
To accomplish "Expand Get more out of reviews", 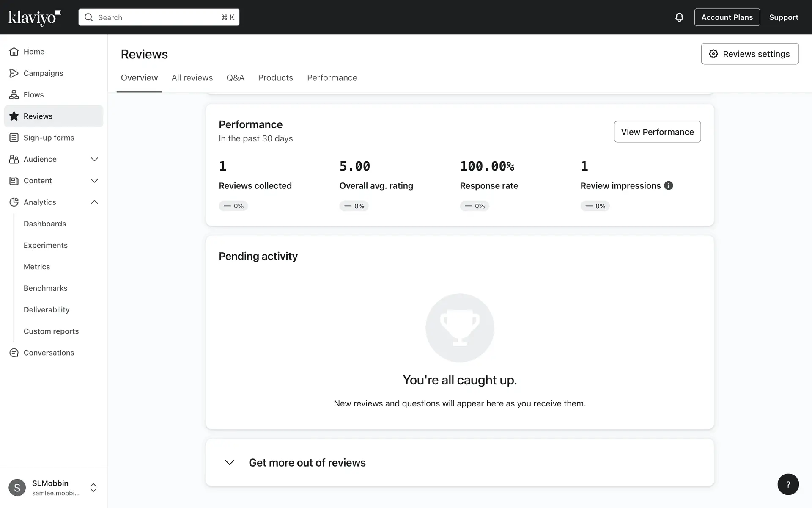I will point(230,462).
